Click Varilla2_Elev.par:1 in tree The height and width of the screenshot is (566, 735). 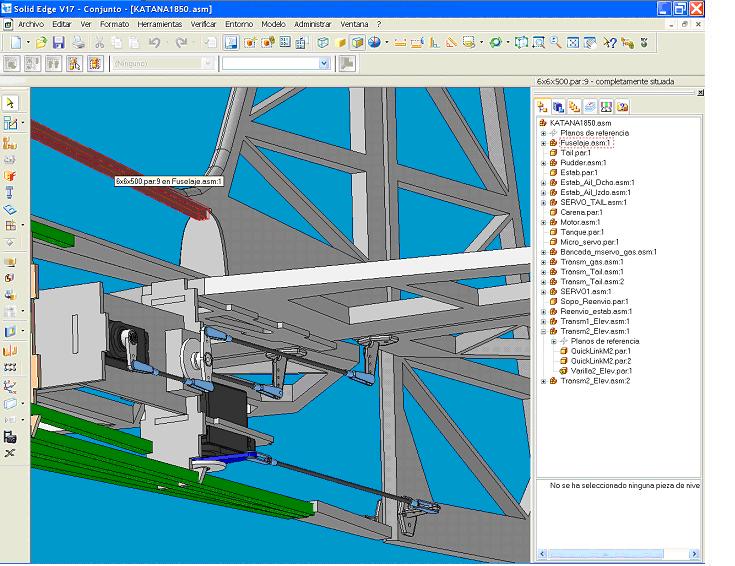tap(601, 371)
